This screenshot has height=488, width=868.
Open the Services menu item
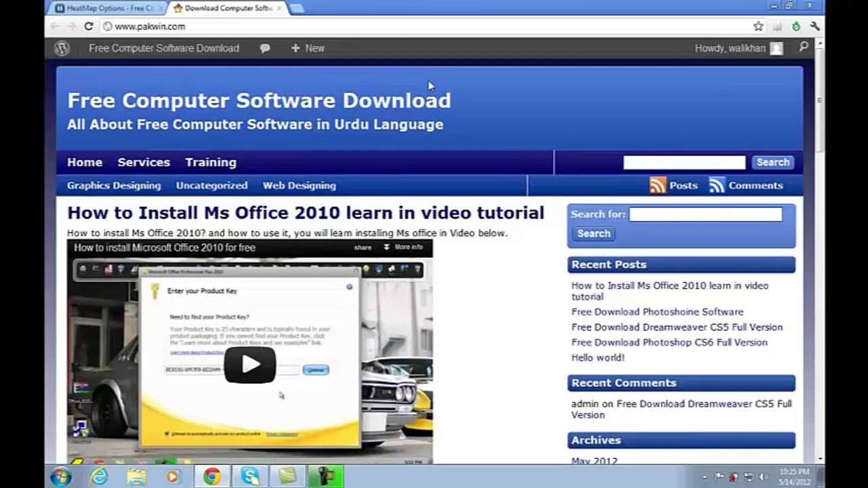[144, 162]
